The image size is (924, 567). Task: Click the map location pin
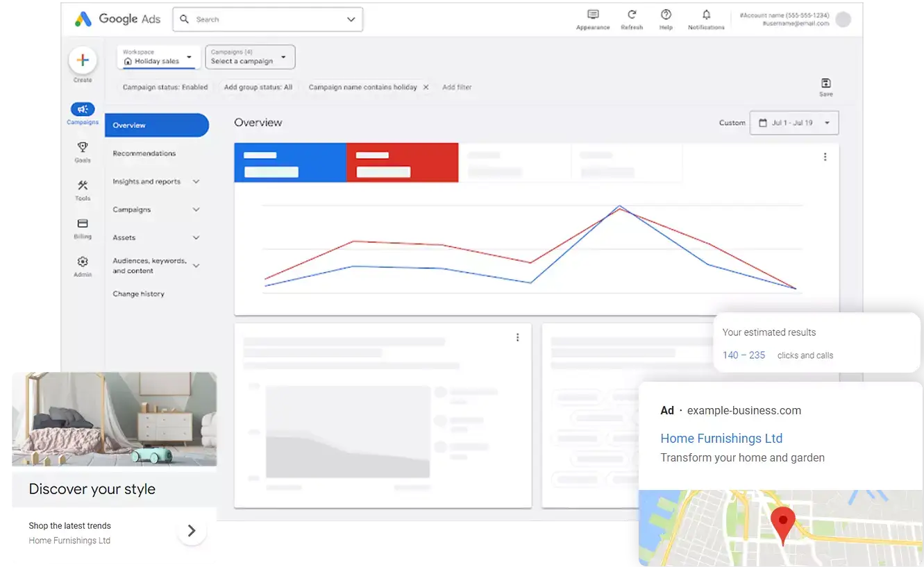pos(783,526)
